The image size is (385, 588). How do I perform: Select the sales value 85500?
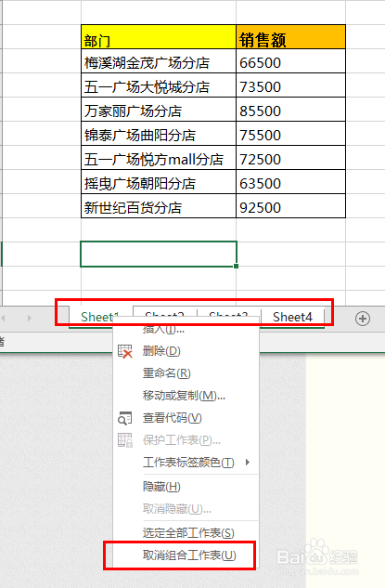tap(290, 110)
